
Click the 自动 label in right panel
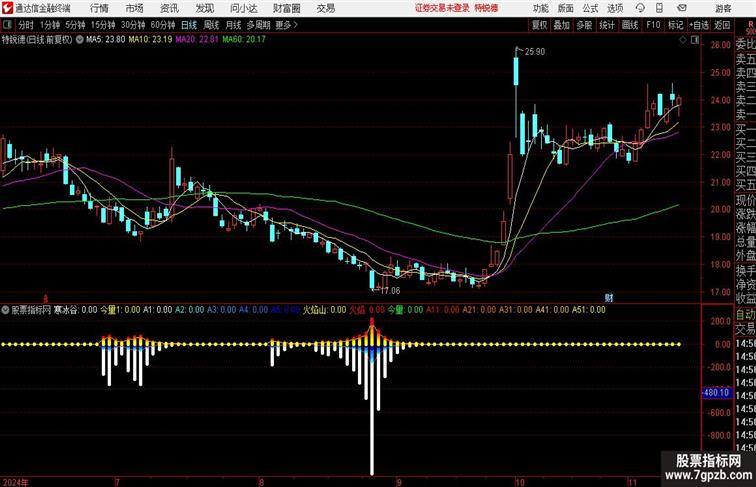(x=745, y=315)
